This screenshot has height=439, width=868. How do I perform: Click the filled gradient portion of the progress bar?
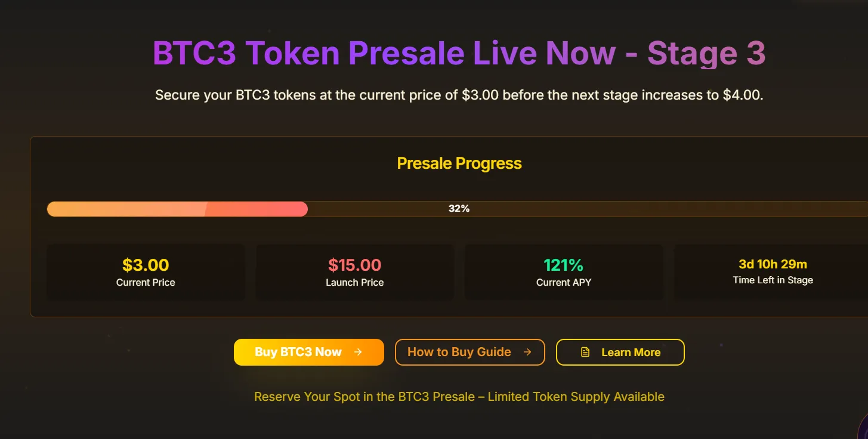[x=179, y=209]
